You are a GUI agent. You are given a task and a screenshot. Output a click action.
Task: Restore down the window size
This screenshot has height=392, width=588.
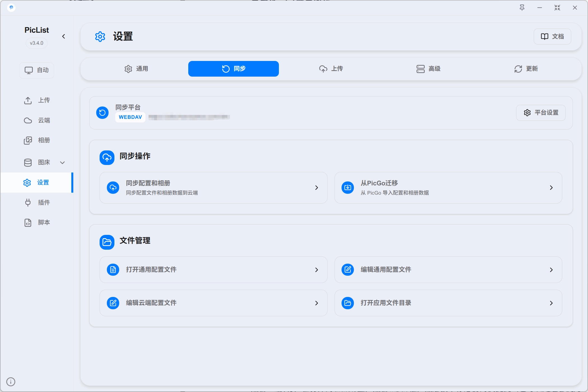coord(557,8)
